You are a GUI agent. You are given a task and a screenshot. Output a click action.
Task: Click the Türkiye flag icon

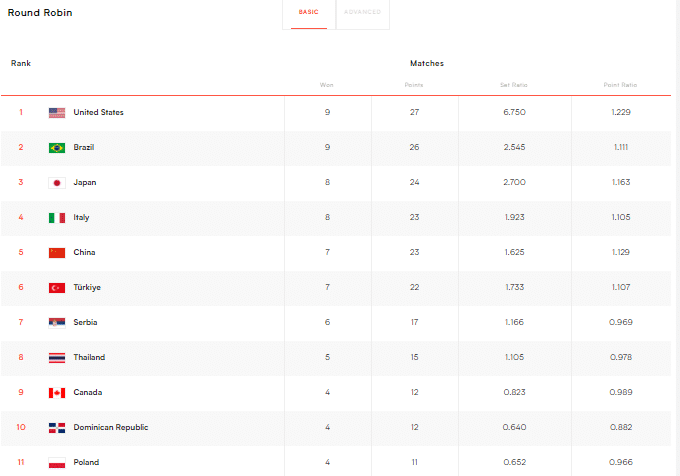pyautogui.click(x=57, y=288)
